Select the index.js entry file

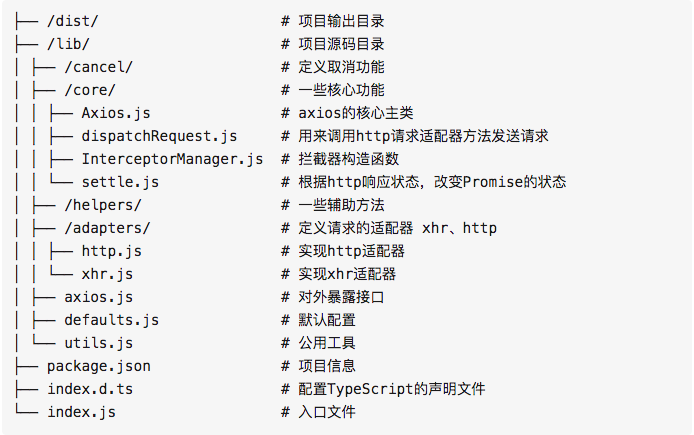point(81,412)
